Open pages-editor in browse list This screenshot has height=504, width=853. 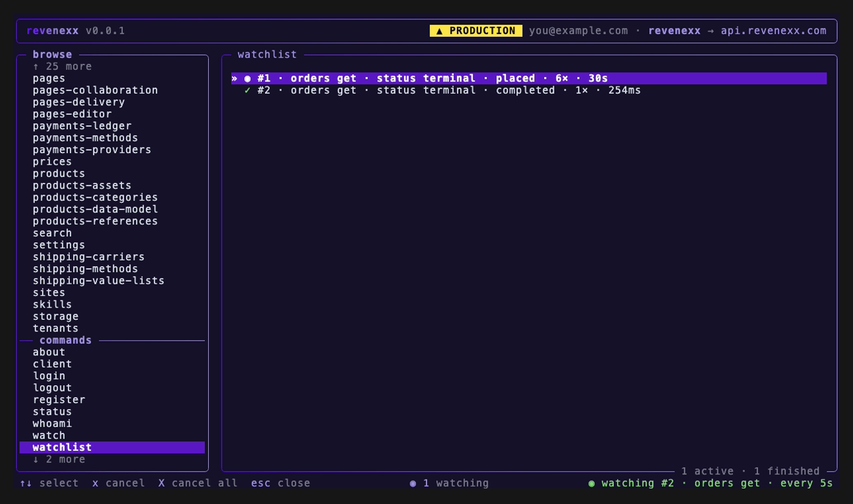[x=72, y=114]
